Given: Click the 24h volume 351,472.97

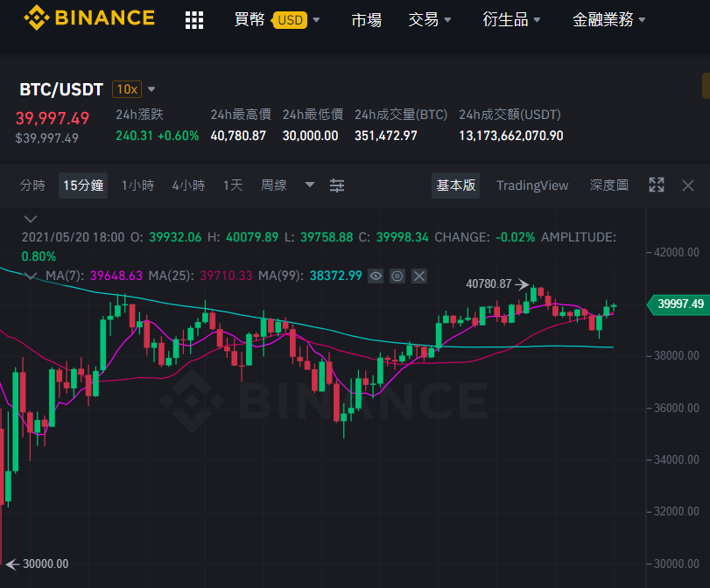Looking at the screenshot, I should (x=386, y=136).
